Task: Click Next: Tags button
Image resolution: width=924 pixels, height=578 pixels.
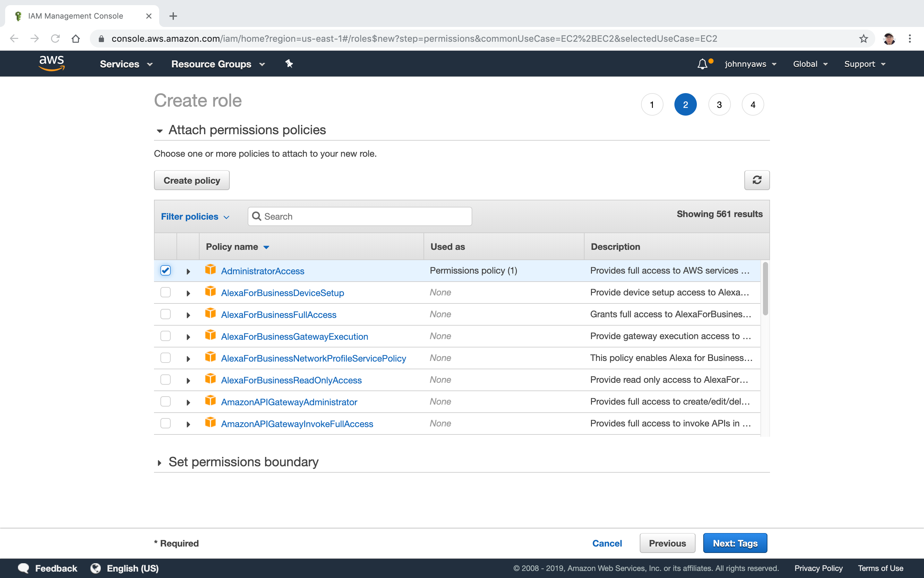Action: coord(735,543)
